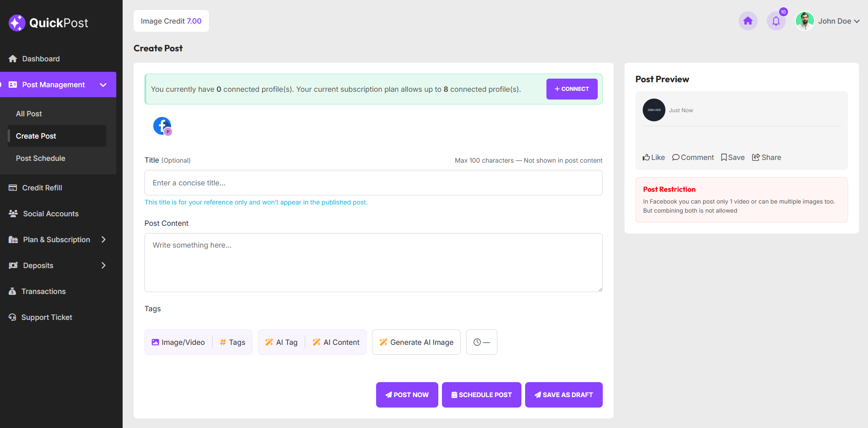This screenshot has height=428, width=868.
Task: Click SCHEDULE POST button
Action: (x=481, y=395)
